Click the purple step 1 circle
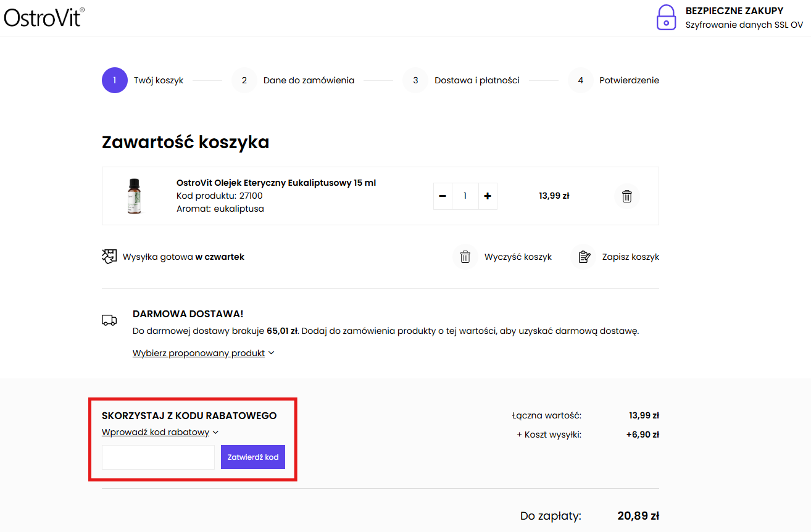The width and height of the screenshot is (811, 532). coord(114,80)
